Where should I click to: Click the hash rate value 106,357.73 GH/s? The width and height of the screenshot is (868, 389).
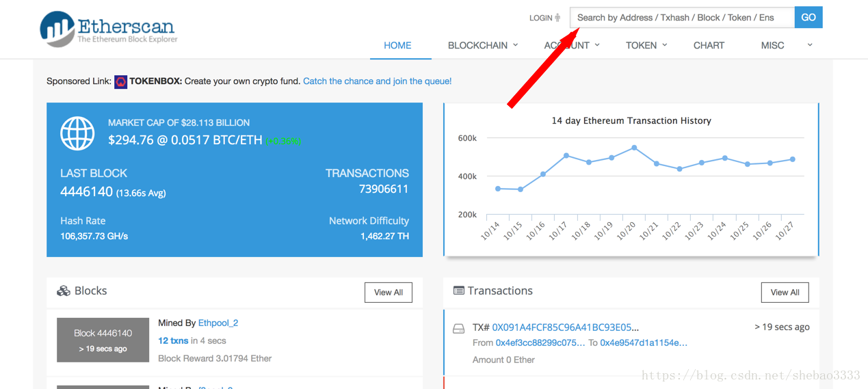[x=94, y=236]
